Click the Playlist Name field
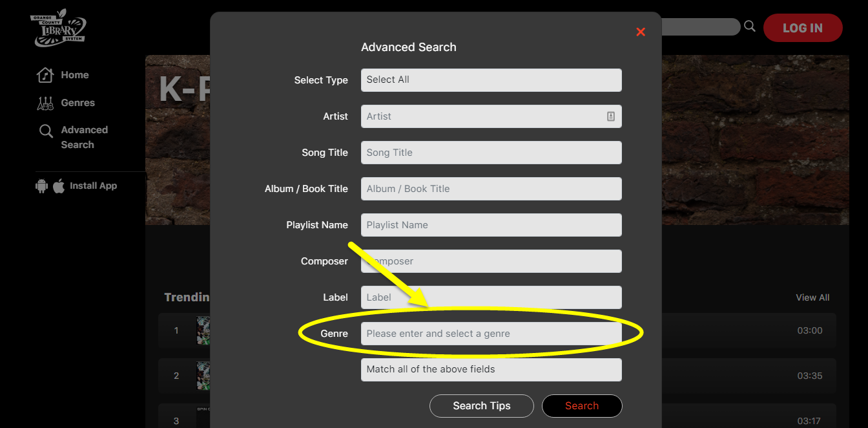The width and height of the screenshot is (868, 428). 491,225
